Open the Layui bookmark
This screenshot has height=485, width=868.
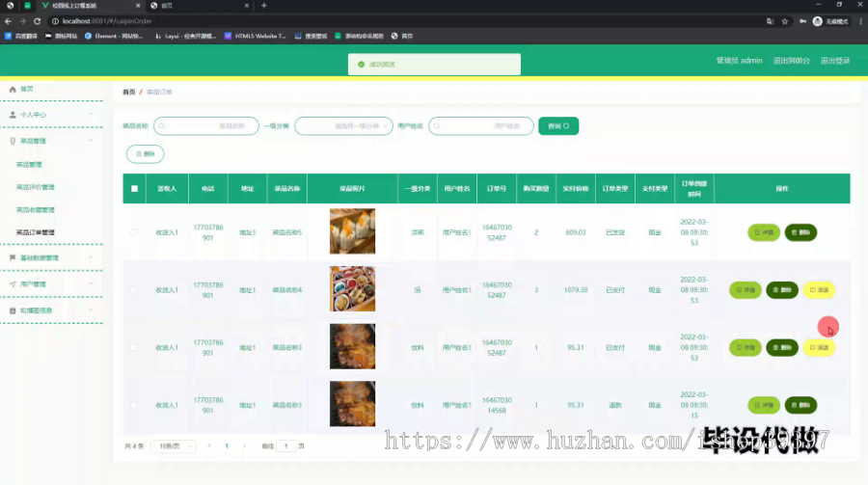pyautogui.click(x=185, y=36)
